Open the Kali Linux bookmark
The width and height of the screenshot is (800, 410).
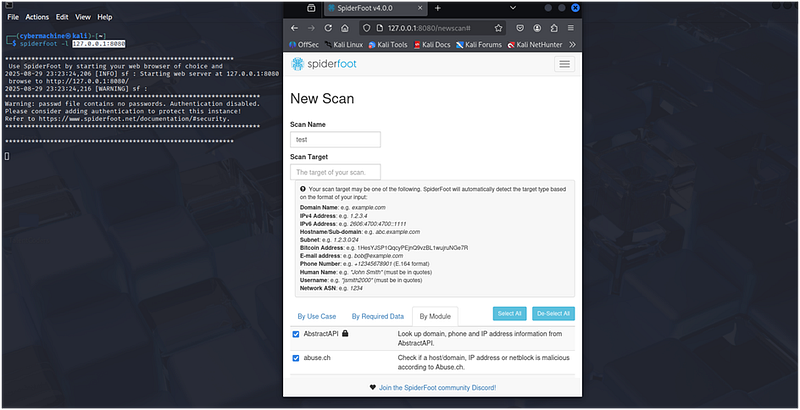343,44
